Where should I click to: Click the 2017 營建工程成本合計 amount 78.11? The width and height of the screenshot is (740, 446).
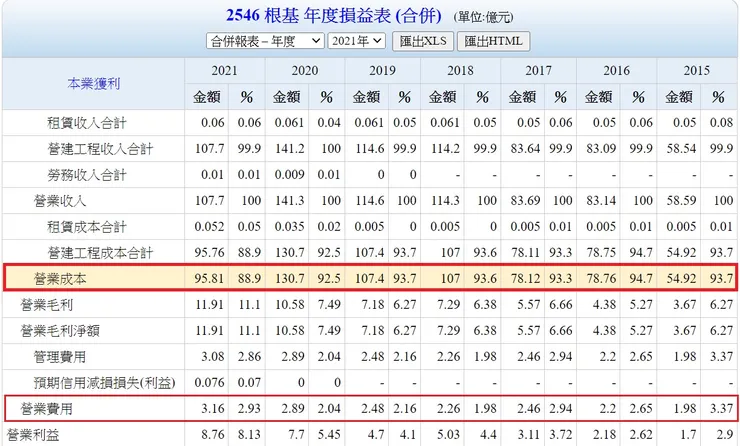click(525, 252)
